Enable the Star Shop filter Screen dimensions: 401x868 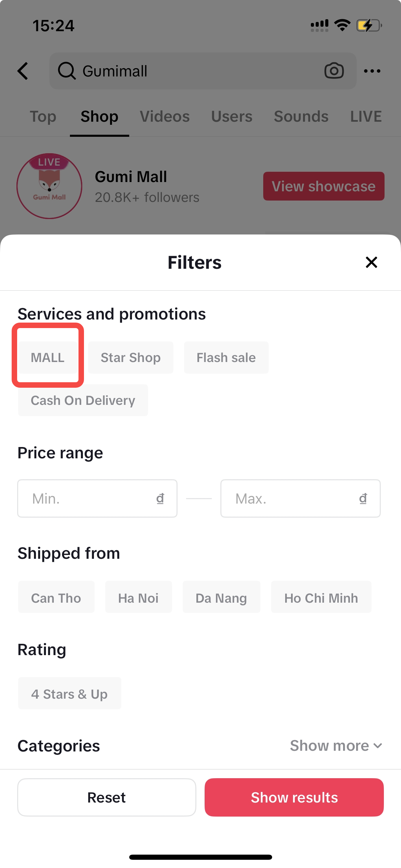pyautogui.click(x=131, y=358)
